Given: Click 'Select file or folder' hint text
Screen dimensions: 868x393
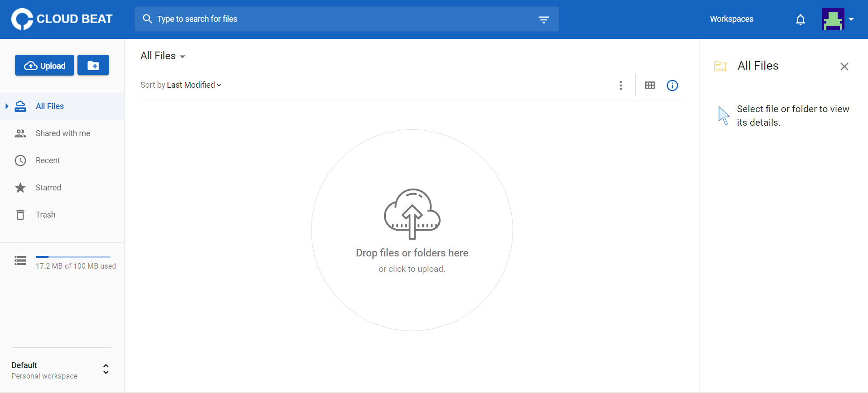Looking at the screenshot, I should point(793,116).
